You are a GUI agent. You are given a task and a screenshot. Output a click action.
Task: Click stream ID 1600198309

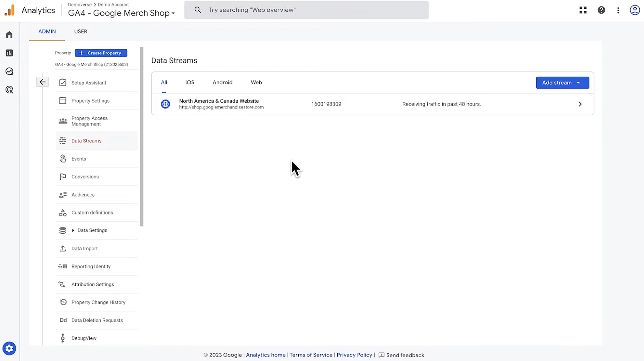coord(326,104)
